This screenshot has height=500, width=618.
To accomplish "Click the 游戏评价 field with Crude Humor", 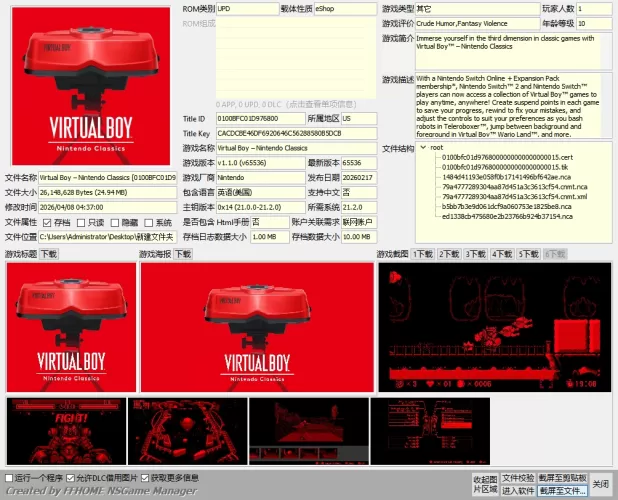I will [x=477, y=24].
